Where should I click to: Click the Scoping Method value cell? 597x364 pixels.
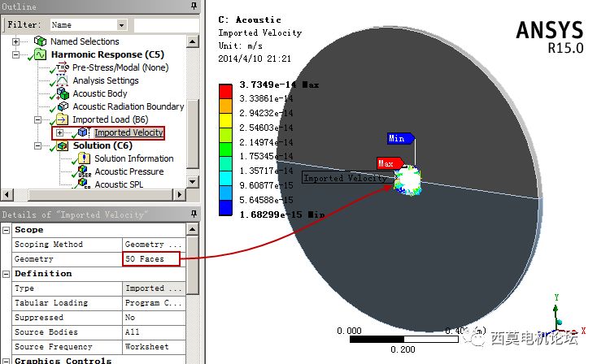coord(154,245)
